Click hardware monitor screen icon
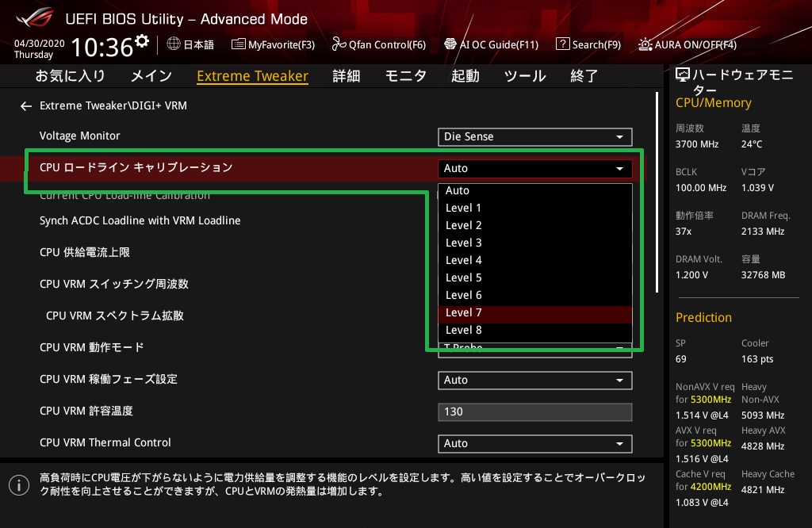Viewport: 812px width, 528px height. click(x=683, y=75)
